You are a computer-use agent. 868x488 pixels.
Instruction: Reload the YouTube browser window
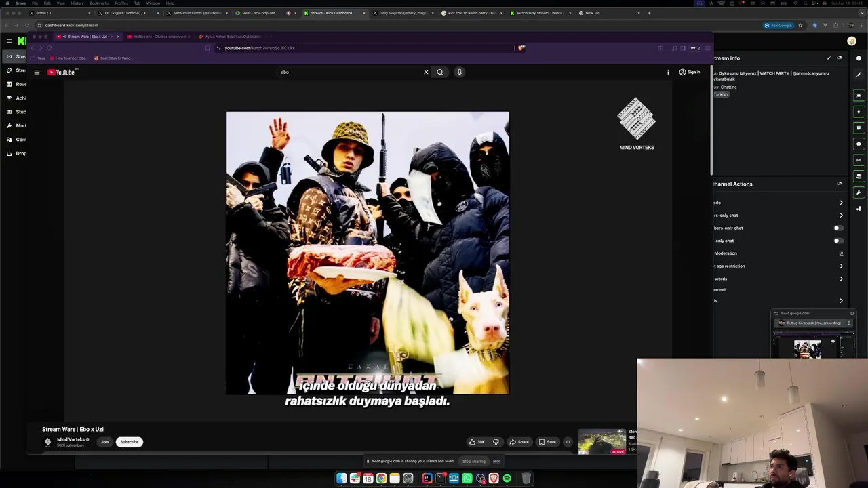50,48
